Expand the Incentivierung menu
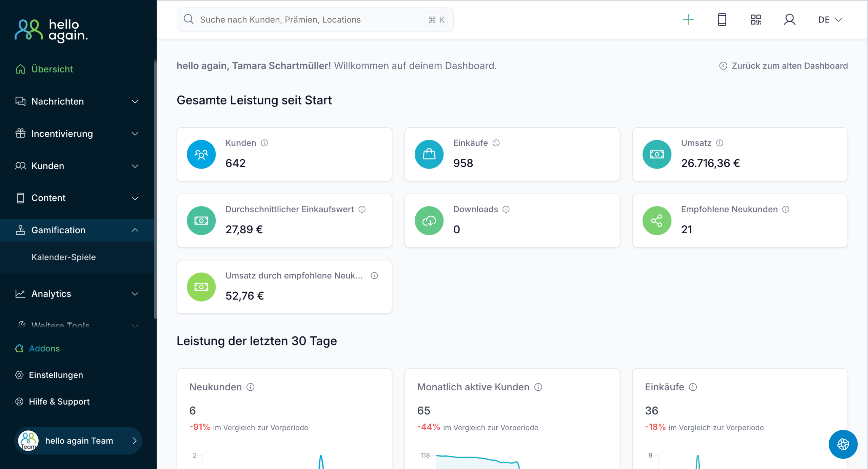Screen dimensions: 868x469 pos(77,134)
